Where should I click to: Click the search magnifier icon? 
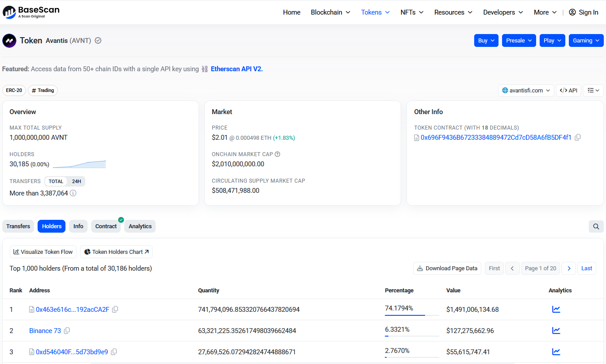coord(596,226)
